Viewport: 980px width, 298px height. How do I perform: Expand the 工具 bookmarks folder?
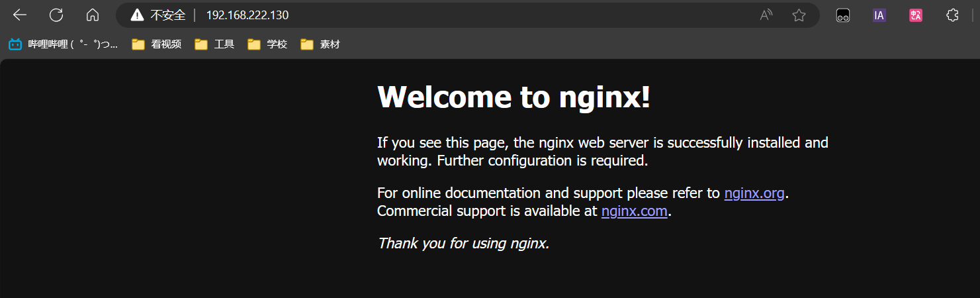[x=215, y=44]
